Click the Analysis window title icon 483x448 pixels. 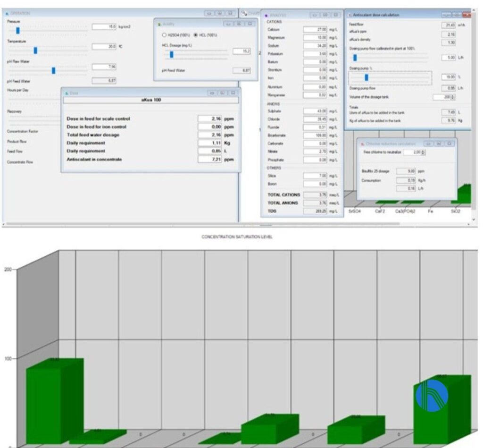tap(266, 15)
